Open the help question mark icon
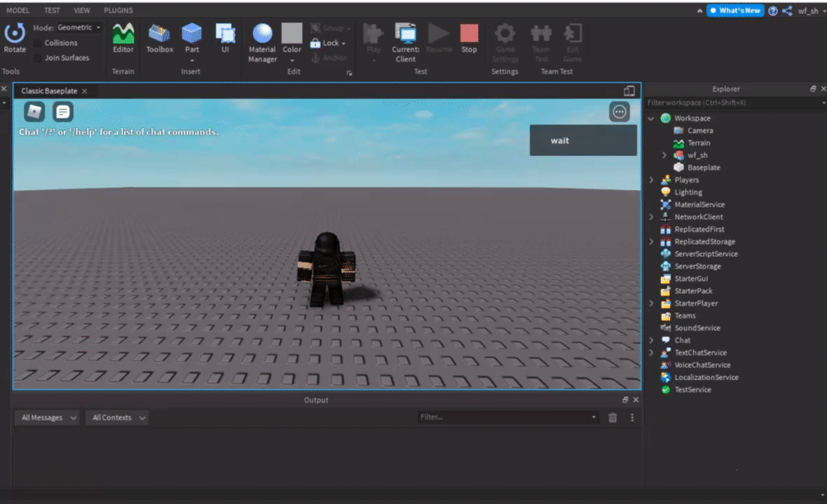Viewport: 827px width, 504px height. 772,11
